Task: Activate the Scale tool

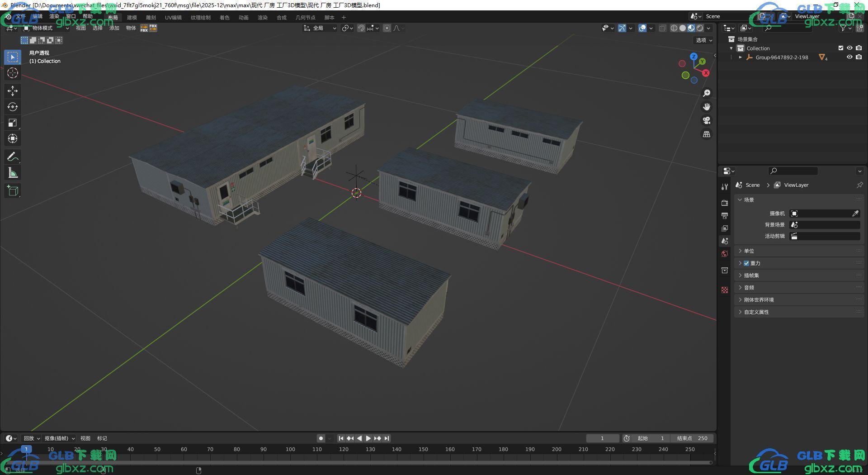Action: click(12, 123)
